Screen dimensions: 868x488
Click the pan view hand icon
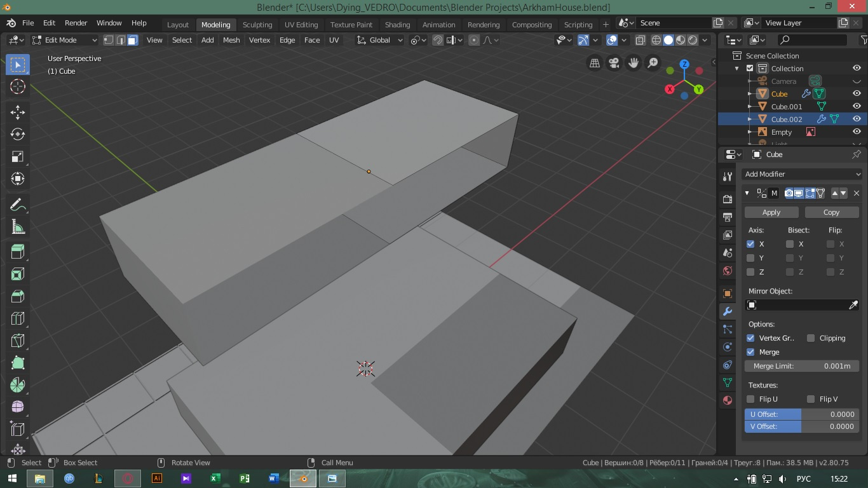(x=634, y=63)
